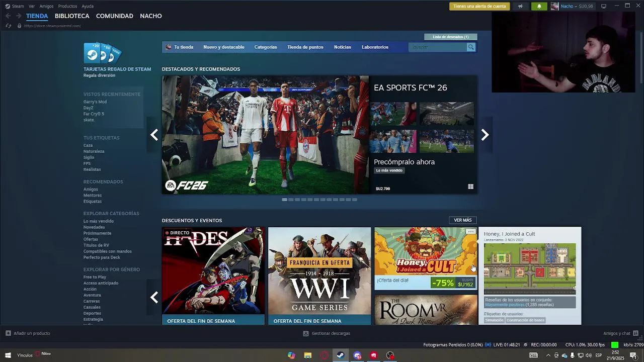The width and height of the screenshot is (644, 362).
Task: Open Free to Play genre
Action: tap(95, 277)
